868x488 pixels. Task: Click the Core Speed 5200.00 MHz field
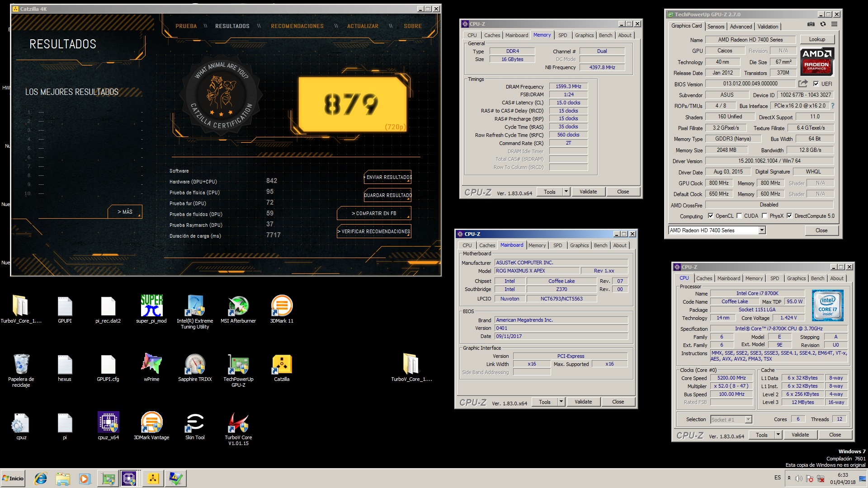click(x=731, y=378)
